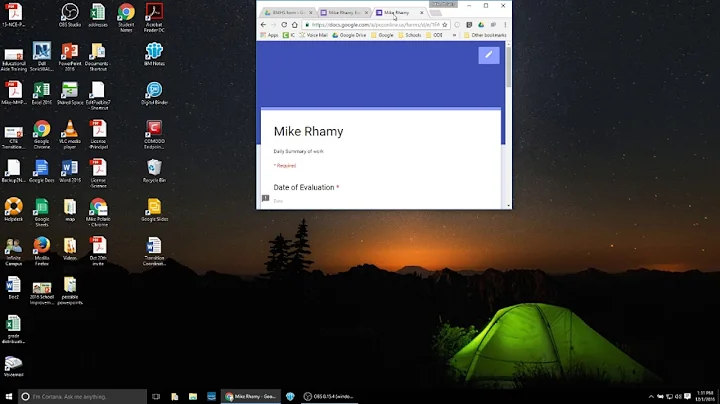The width and height of the screenshot is (720, 404).
Task: Open Google Docs desktop shortcut
Action: click(42, 171)
